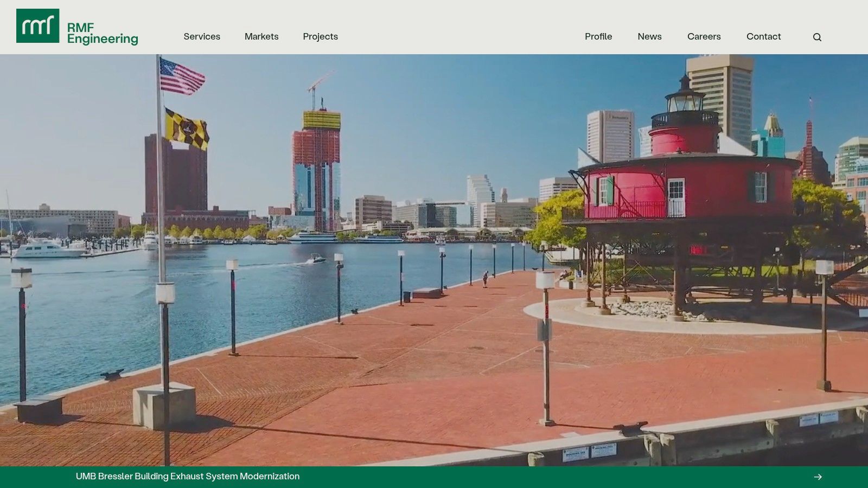Screen dimensions: 868x488
Task: Open the Markets menu
Action: [x=261, y=36]
